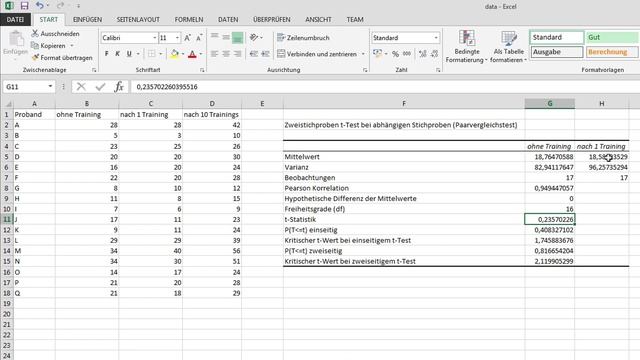
Task: Open the DATEI tab
Action: point(15,20)
